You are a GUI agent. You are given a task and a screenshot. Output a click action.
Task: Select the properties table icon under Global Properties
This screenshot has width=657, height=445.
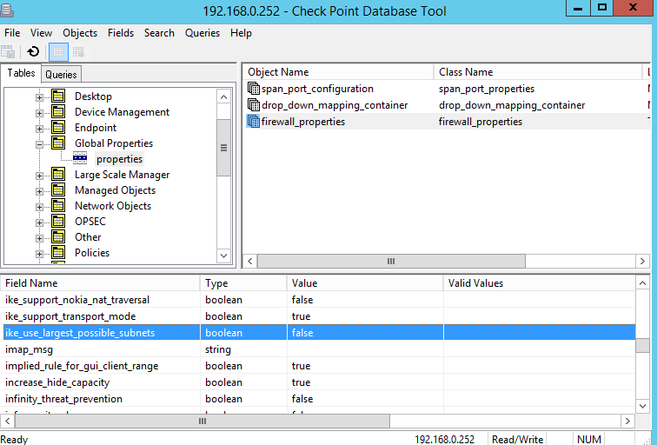point(81,159)
